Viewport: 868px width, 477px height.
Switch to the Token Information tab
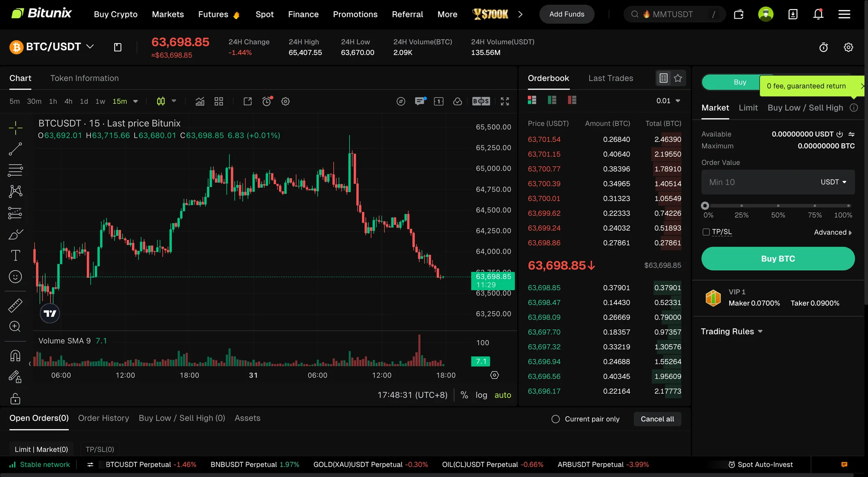coord(84,78)
